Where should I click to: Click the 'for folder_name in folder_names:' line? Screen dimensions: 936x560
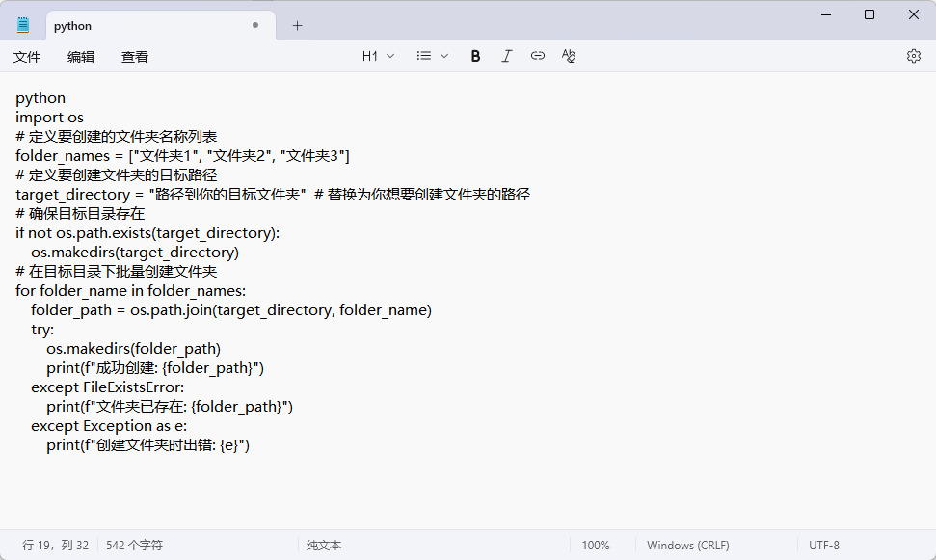(x=131, y=291)
